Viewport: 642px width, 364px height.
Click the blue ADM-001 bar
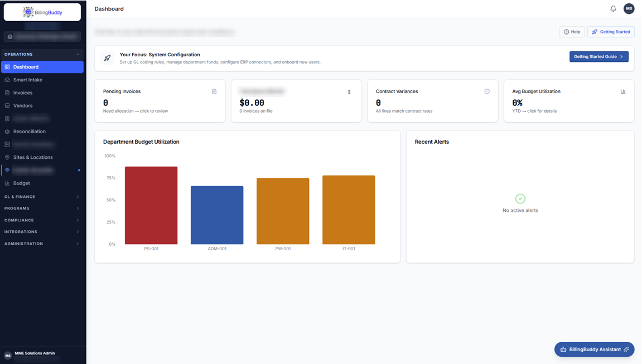(x=217, y=215)
